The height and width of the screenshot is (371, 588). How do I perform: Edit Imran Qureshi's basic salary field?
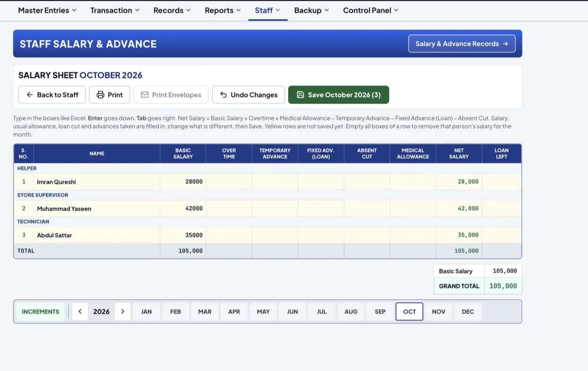(x=183, y=182)
